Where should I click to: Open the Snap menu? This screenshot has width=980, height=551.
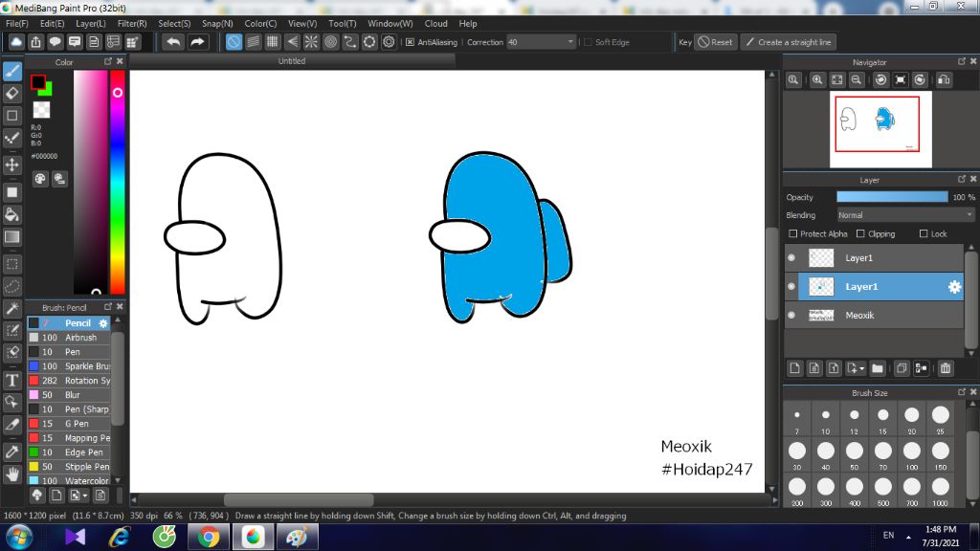click(x=217, y=23)
